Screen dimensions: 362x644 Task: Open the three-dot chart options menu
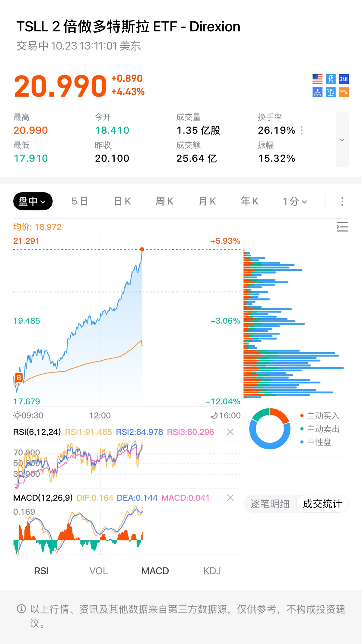(x=342, y=201)
